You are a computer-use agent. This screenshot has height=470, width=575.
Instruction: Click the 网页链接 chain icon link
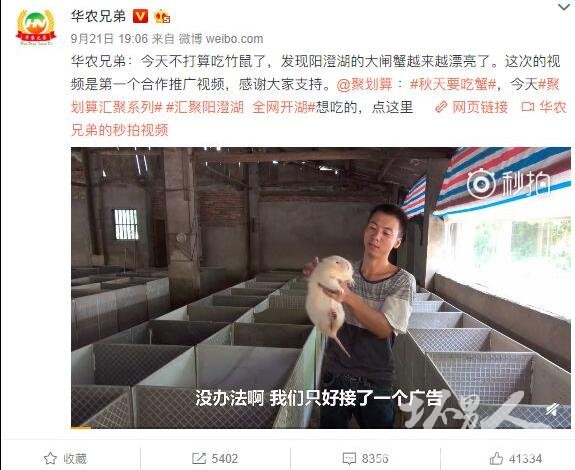[x=471, y=107]
